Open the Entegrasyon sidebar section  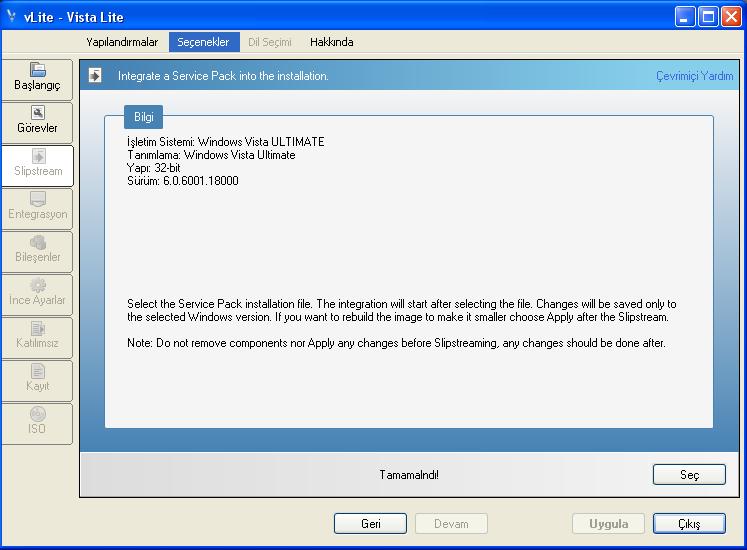tap(37, 208)
